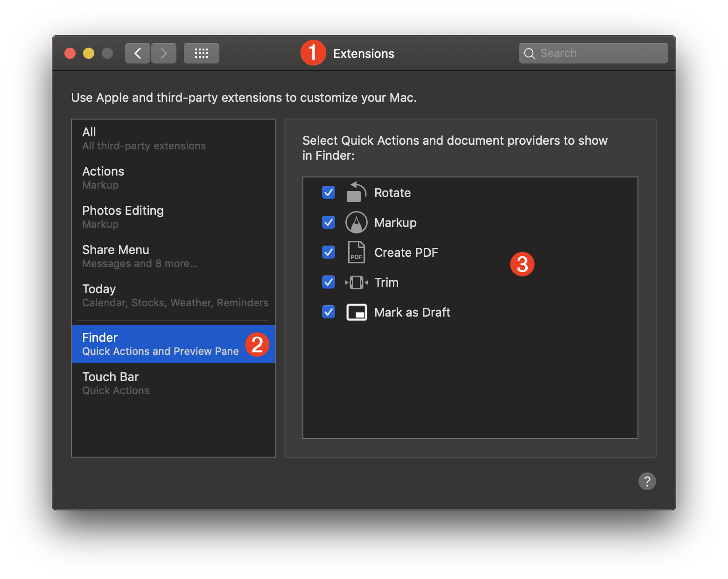The width and height of the screenshot is (728, 579).
Task: Disable the Create PDF checkbox
Action: click(x=329, y=252)
